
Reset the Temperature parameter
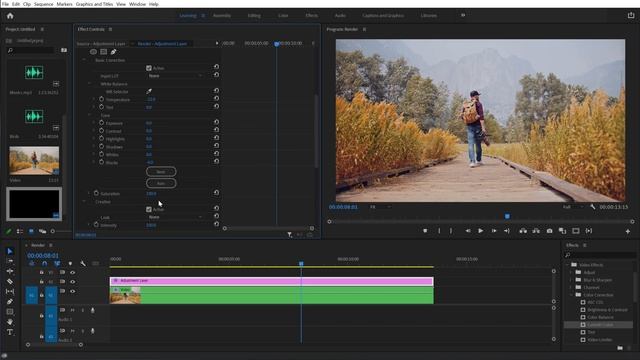216,98
